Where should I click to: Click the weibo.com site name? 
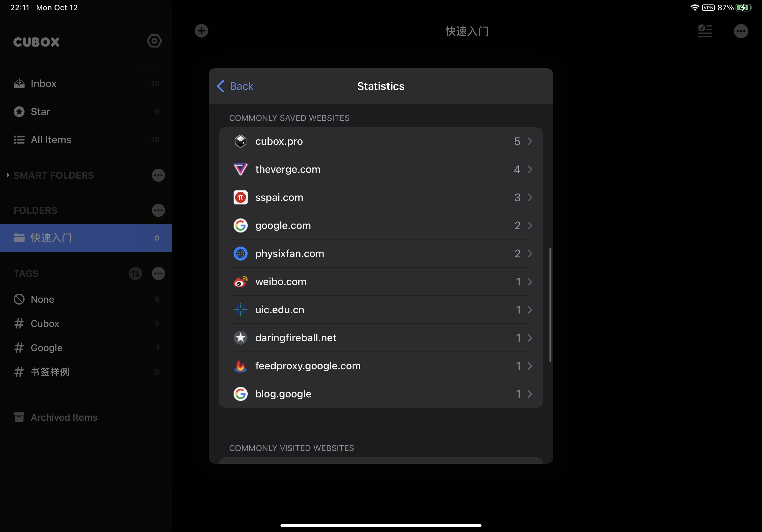click(x=281, y=282)
